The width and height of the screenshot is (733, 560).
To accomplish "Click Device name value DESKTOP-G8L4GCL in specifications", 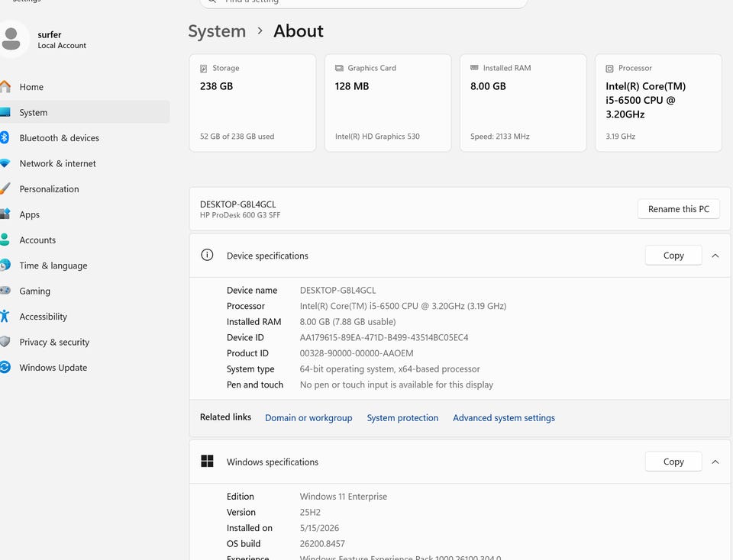I will click(x=337, y=291).
